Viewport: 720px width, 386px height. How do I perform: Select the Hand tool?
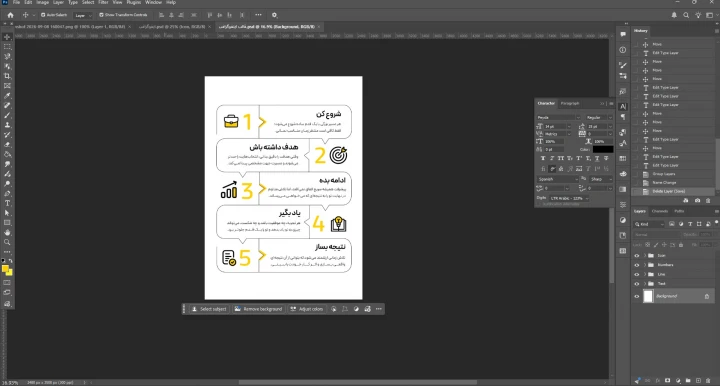pyautogui.click(x=7, y=232)
